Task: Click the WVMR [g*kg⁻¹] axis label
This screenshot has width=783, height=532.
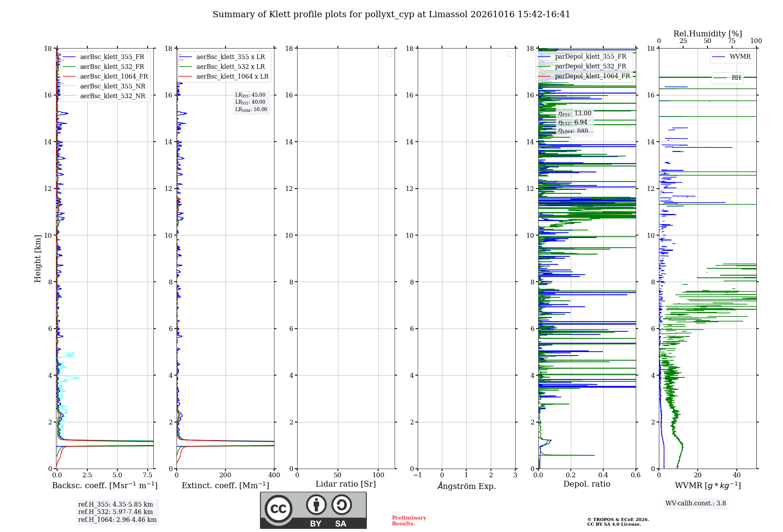Action: 708,485
